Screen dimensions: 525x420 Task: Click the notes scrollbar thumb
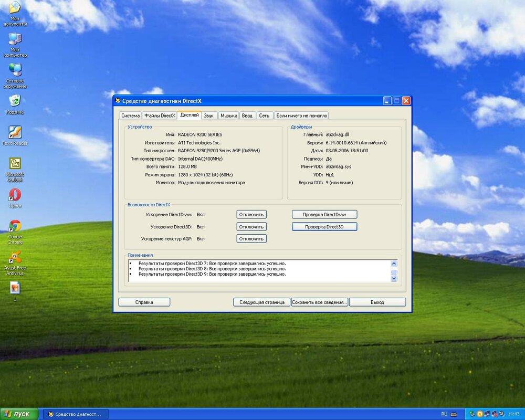coord(394,272)
